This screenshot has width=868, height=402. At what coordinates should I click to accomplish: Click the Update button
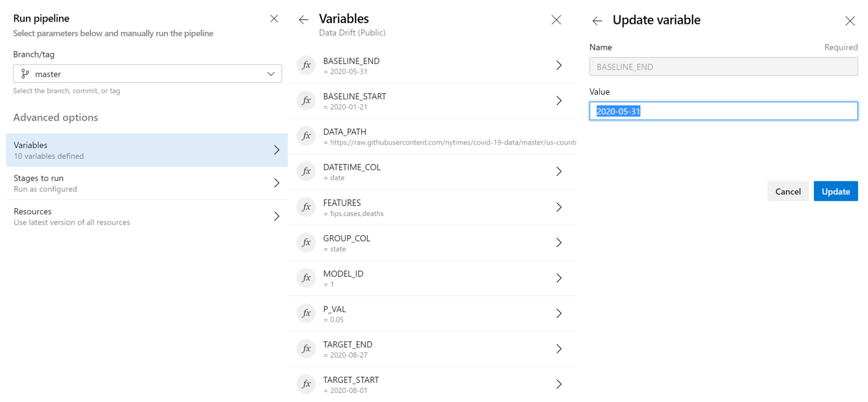tap(835, 191)
